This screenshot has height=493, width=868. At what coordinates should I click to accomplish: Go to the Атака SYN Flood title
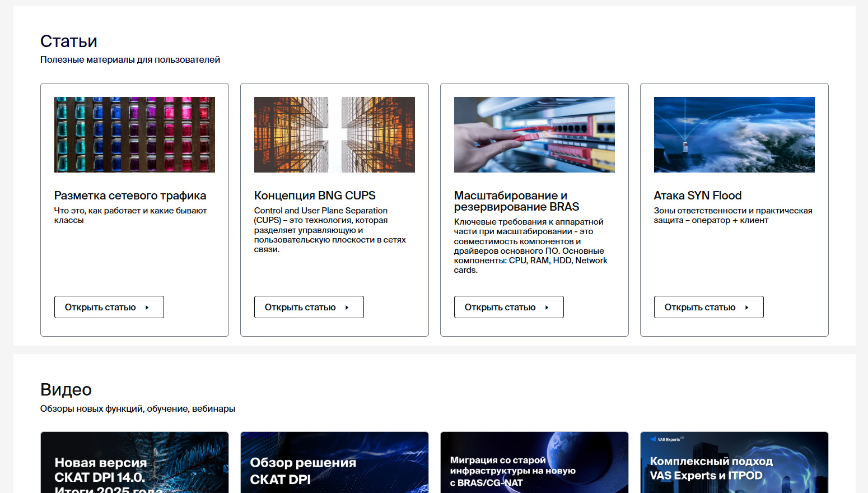698,196
